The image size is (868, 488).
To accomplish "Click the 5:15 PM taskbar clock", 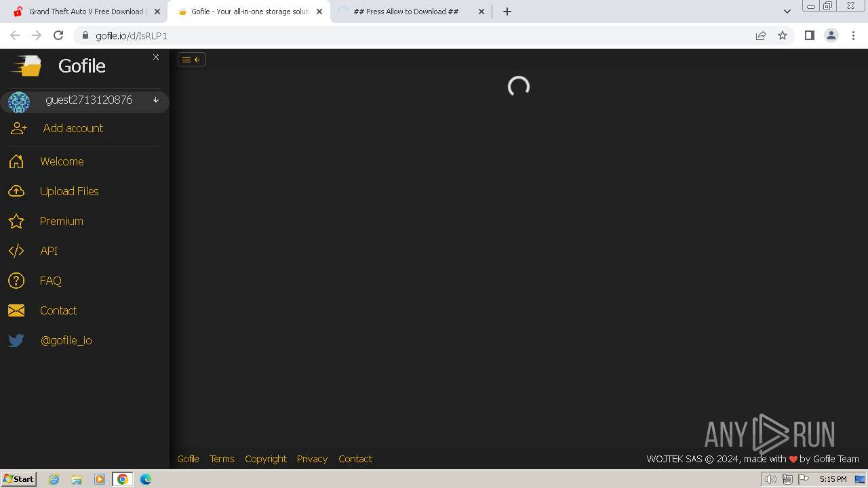I will (x=833, y=479).
